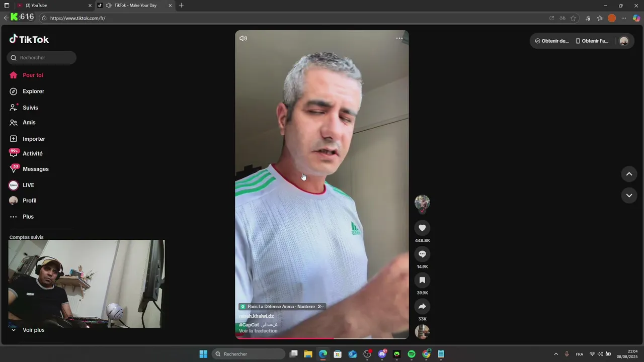
Task: Click the TikTok logo
Action: [x=29, y=39]
